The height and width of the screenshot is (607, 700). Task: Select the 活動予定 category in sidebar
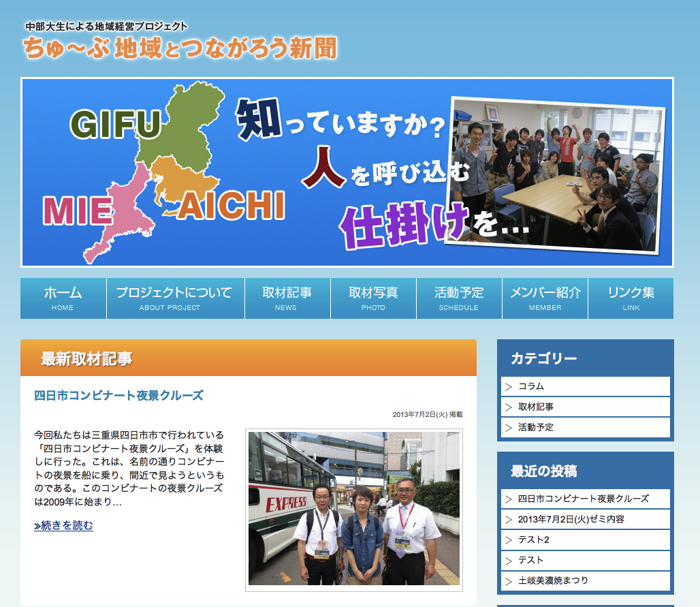click(536, 427)
